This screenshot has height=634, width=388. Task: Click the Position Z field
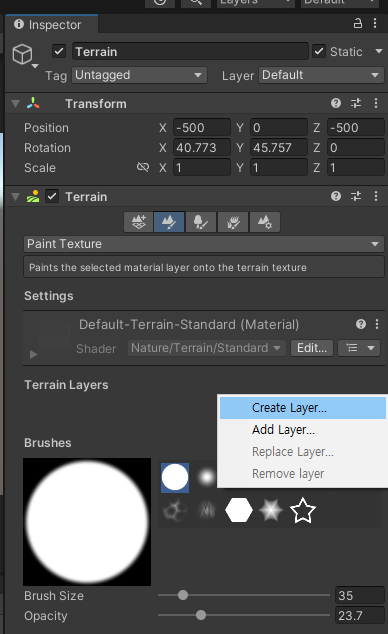click(x=356, y=127)
